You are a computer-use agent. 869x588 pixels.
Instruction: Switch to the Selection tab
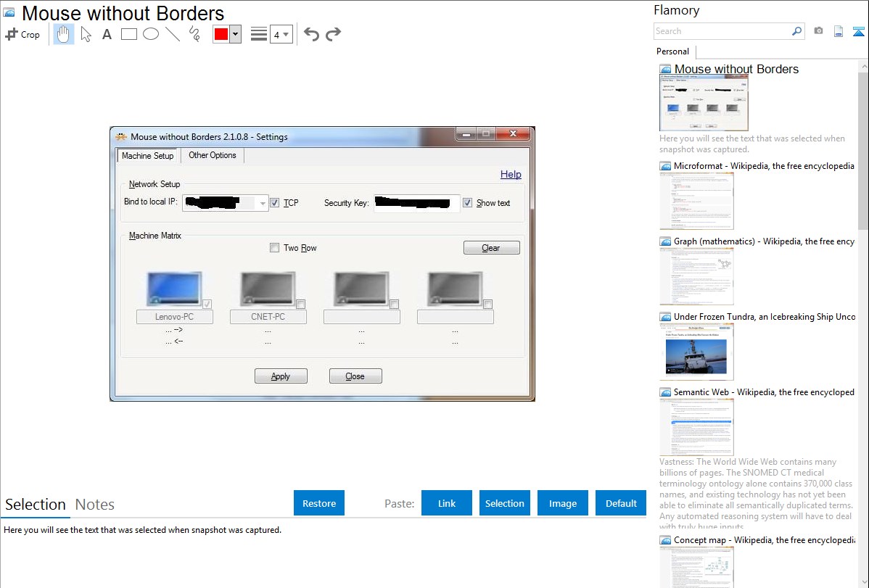tap(36, 505)
